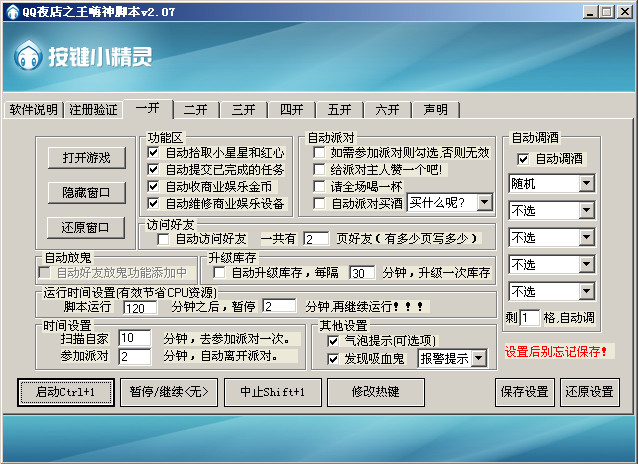Open the 声明 tab

coord(436,110)
